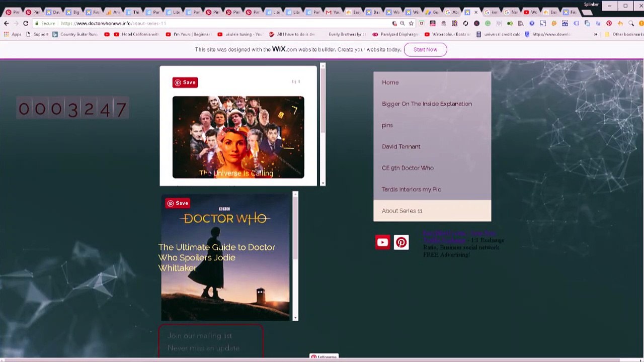Screen dimensions: 644x362
Task: Go back using the browser back arrow
Action: click(6, 23)
